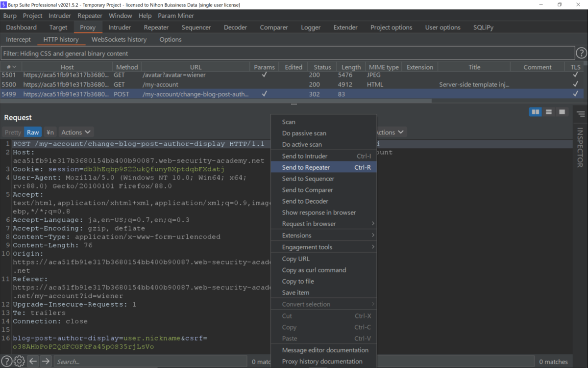Open the Param Miner menu

(x=176, y=16)
